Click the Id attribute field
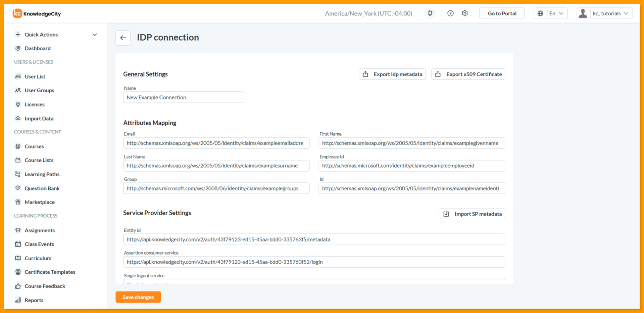The width and height of the screenshot is (644, 313). 412,188
